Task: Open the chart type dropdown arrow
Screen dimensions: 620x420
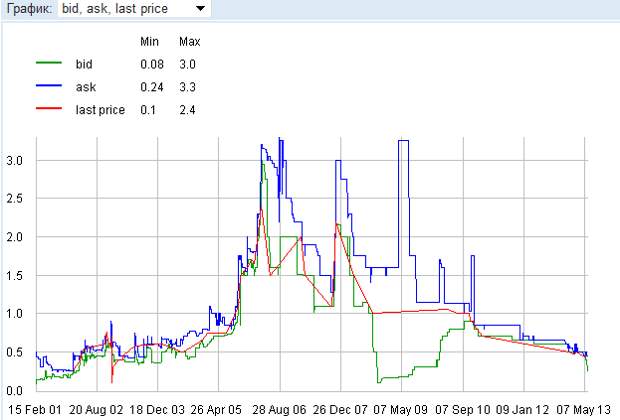Action: click(200, 8)
